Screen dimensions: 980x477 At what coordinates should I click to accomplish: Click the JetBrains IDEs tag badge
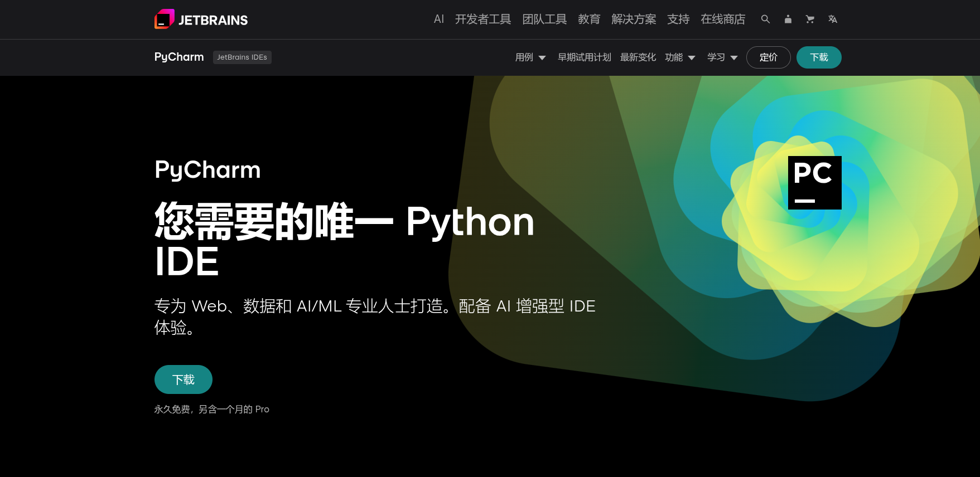click(x=242, y=57)
